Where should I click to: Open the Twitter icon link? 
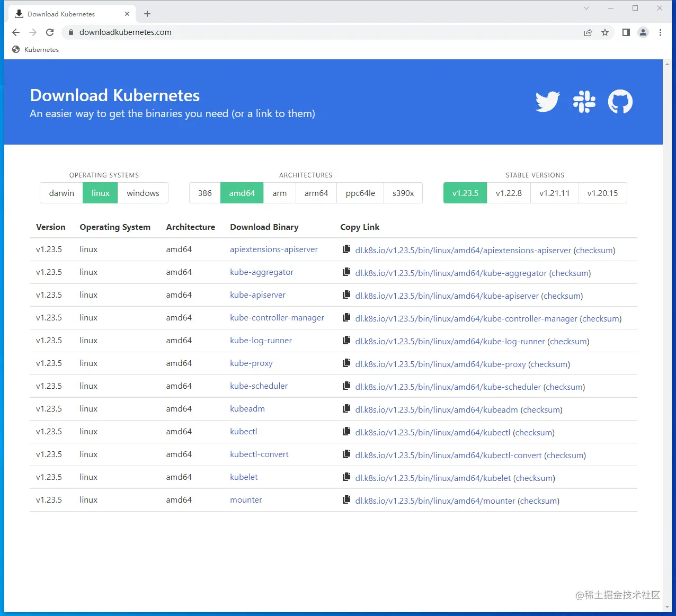click(x=547, y=102)
